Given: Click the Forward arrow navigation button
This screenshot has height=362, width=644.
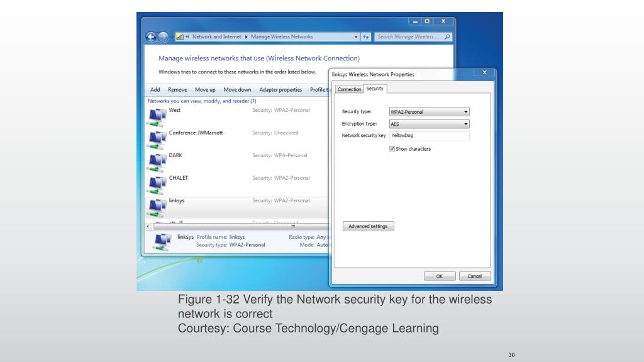Looking at the screenshot, I should (x=163, y=37).
